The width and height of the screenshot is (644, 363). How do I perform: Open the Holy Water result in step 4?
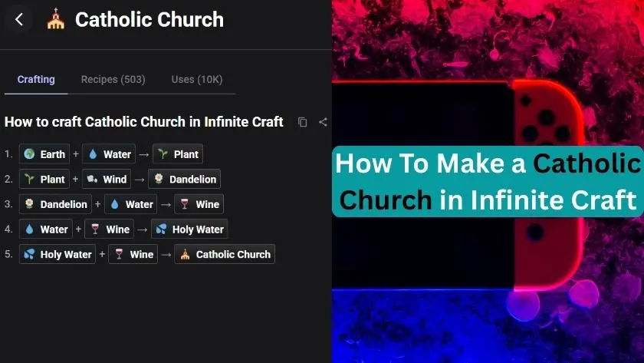pyautogui.click(x=190, y=229)
